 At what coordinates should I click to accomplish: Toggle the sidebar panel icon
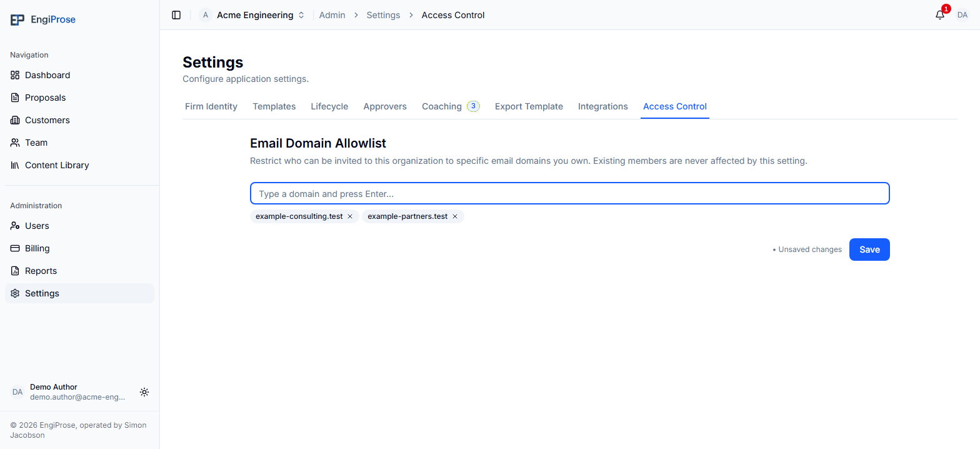click(176, 15)
